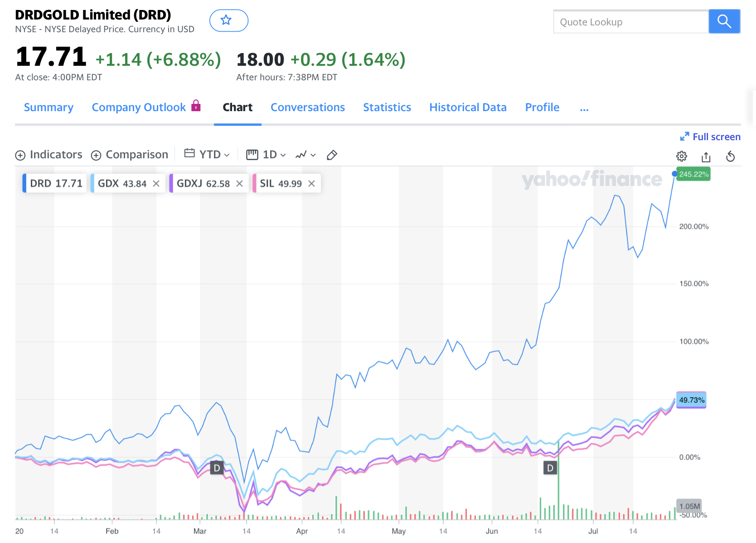Remove GDX comparison from chart
756x543 pixels.
(156, 184)
